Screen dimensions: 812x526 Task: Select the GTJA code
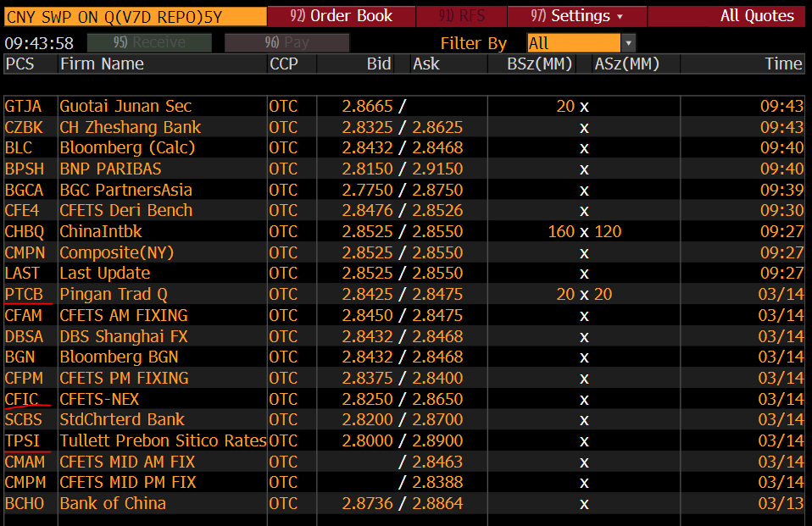tap(23, 106)
